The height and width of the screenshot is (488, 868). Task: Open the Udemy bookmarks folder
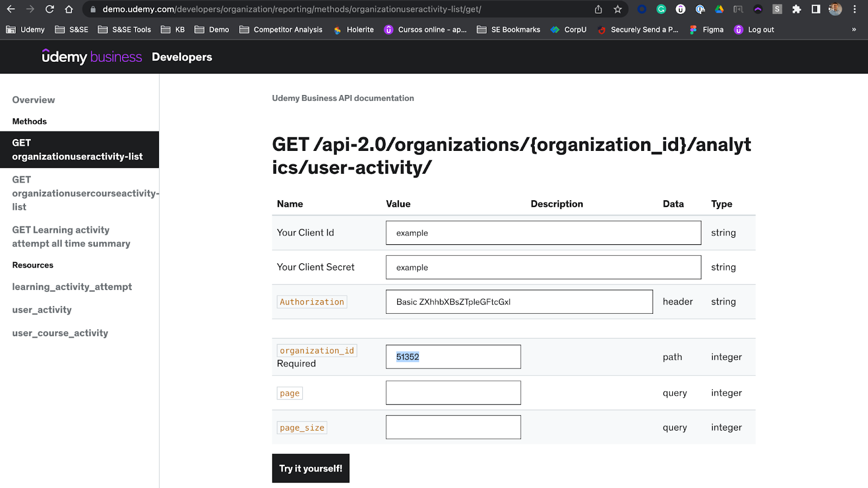[x=25, y=30]
